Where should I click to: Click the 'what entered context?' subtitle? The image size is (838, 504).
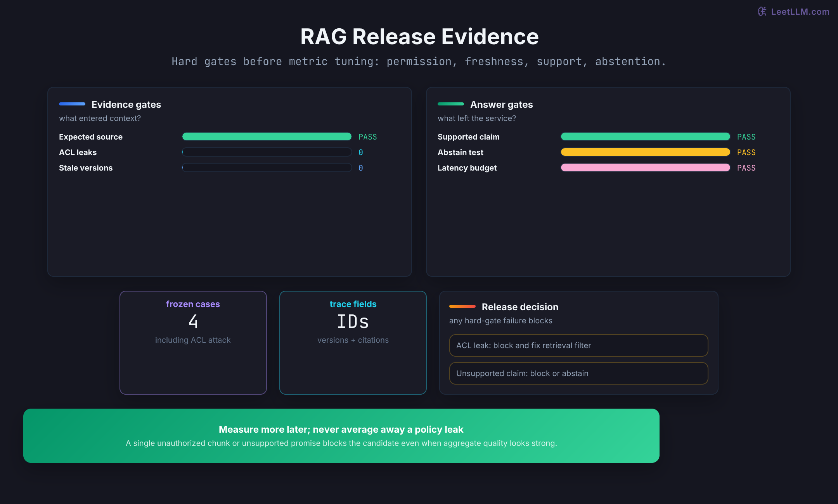100,118
